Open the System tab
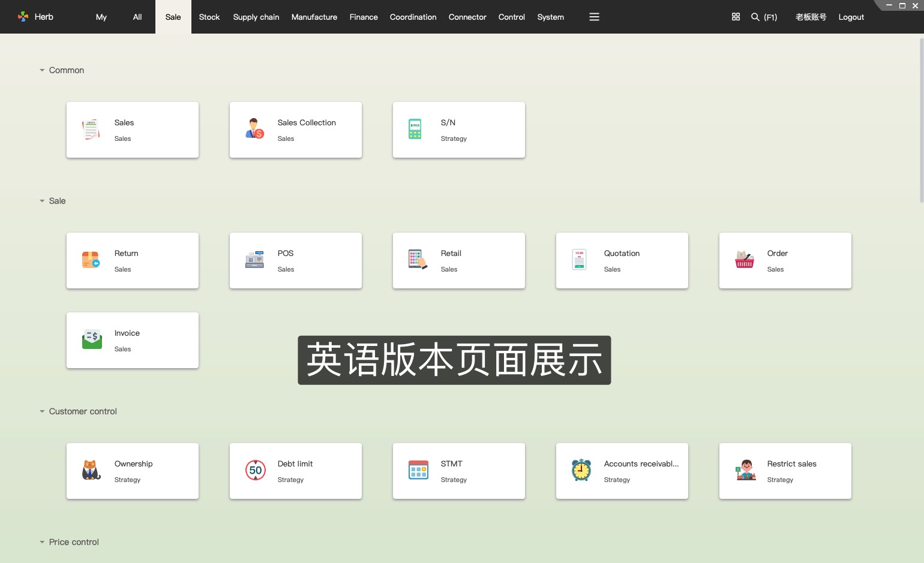Viewport: 924px width, 563px height. click(x=551, y=17)
